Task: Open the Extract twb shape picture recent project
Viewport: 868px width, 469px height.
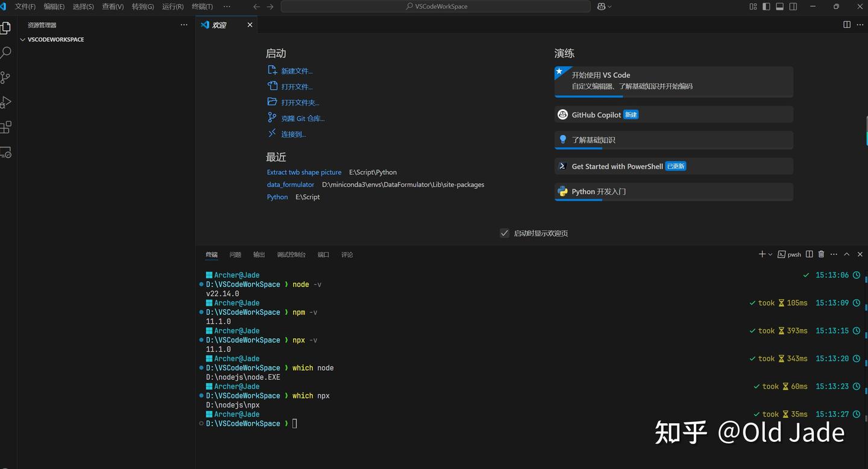Action: (304, 172)
